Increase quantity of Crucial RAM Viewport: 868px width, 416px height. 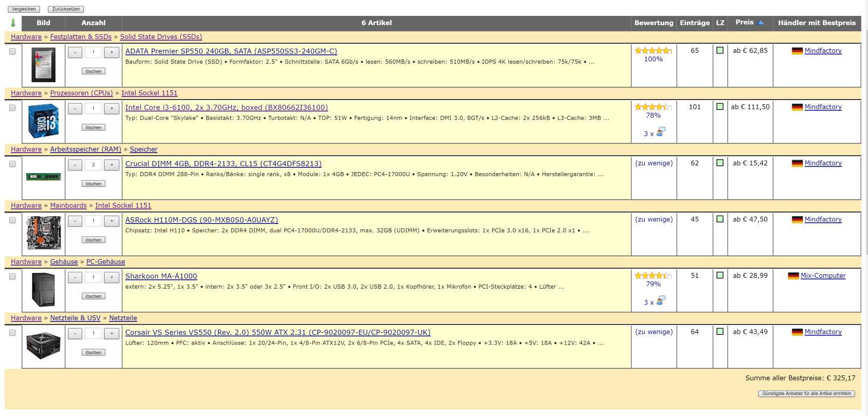(x=111, y=165)
